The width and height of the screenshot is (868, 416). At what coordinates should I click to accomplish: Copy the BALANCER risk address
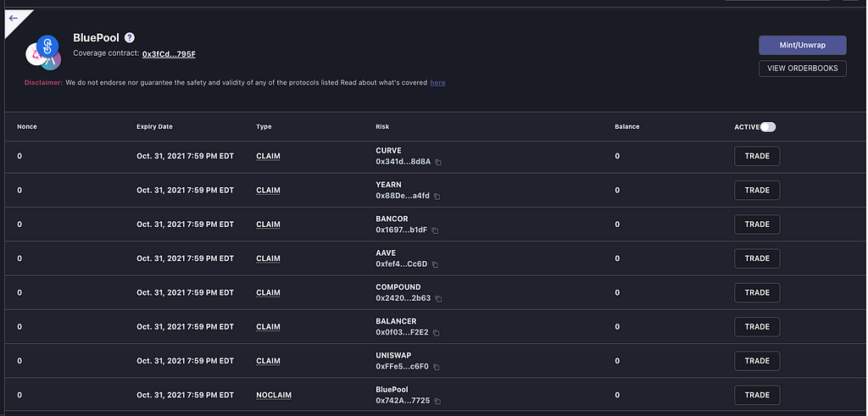click(x=436, y=332)
